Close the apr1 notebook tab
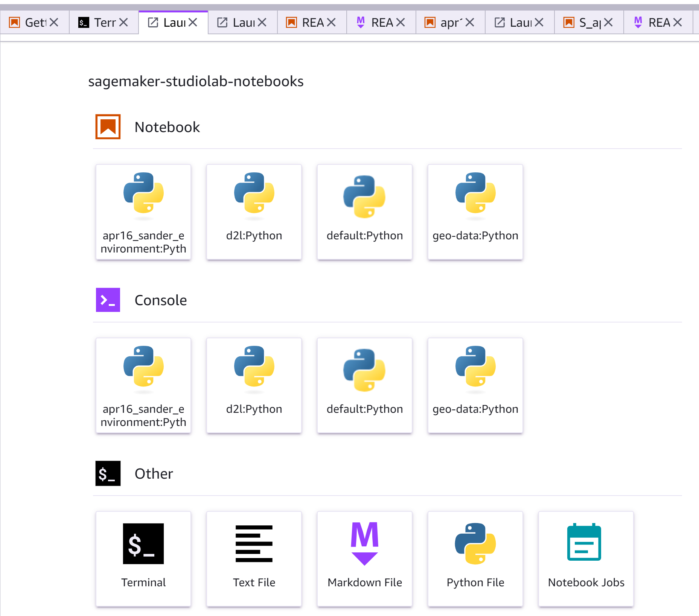Viewport: 699px width, 616px height. point(469,23)
